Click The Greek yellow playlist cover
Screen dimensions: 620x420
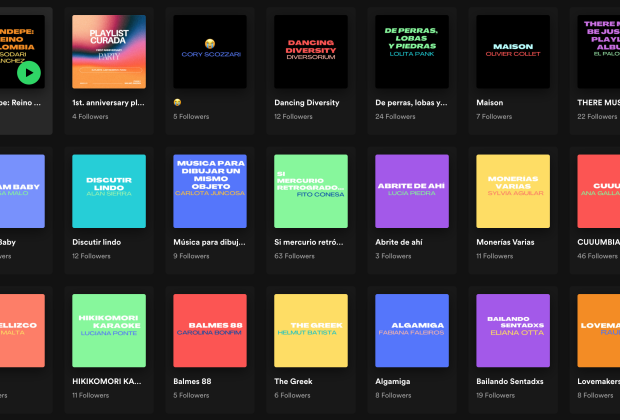[x=311, y=330]
